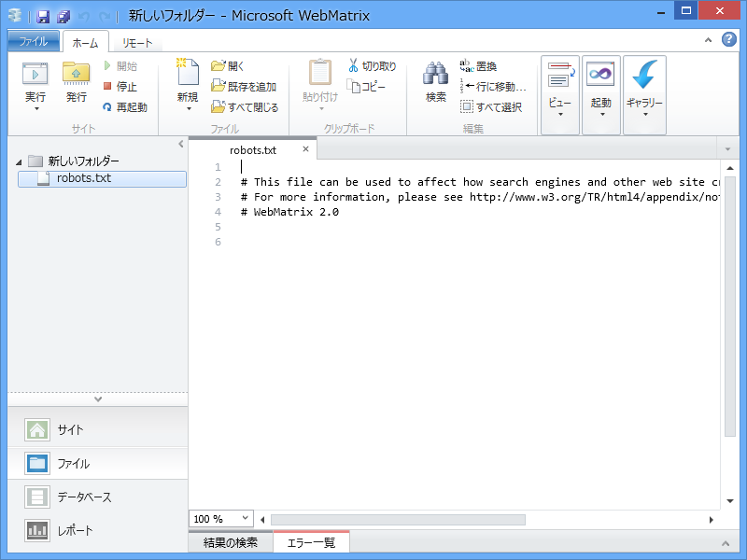Cut selection with 切り取り
This screenshot has width=747, height=560.
(372, 65)
